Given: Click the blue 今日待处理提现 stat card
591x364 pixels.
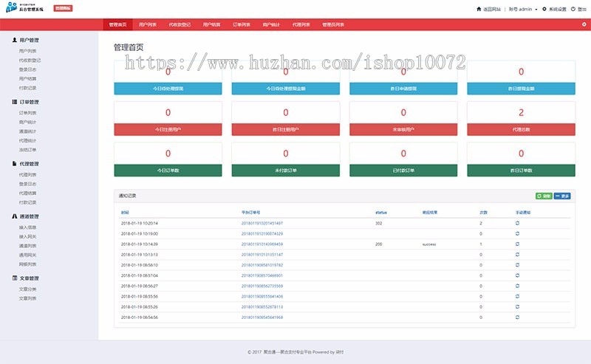Looking at the screenshot, I should click(x=168, y=78).
